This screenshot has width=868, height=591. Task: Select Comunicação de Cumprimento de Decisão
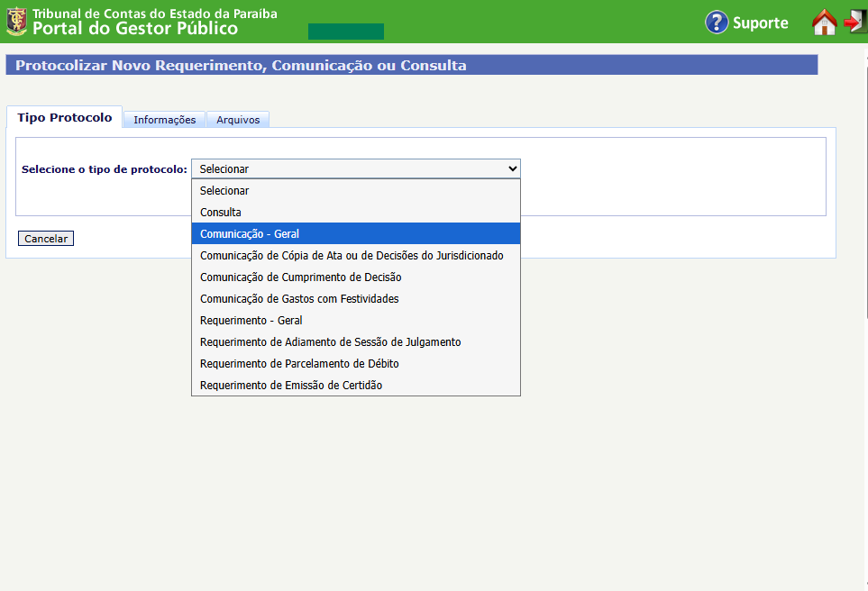click(356, 277)
